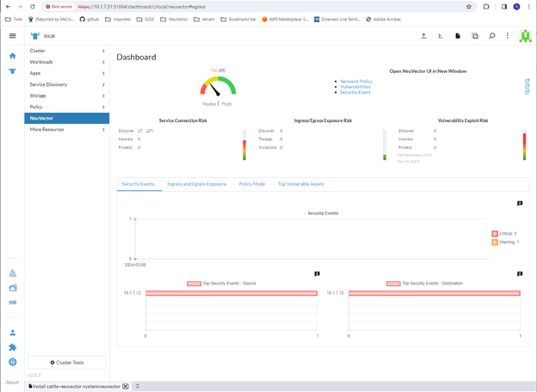Switch to Ingress and Egress Exposure tab
The image size is (537, 392).
tap(196, 184)
